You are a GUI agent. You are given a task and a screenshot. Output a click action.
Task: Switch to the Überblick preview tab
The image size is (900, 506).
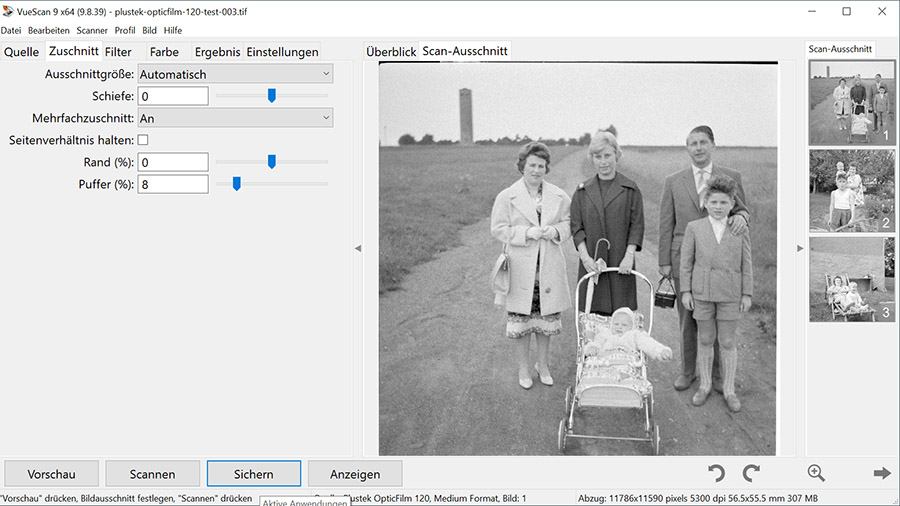tap(390, 51)
